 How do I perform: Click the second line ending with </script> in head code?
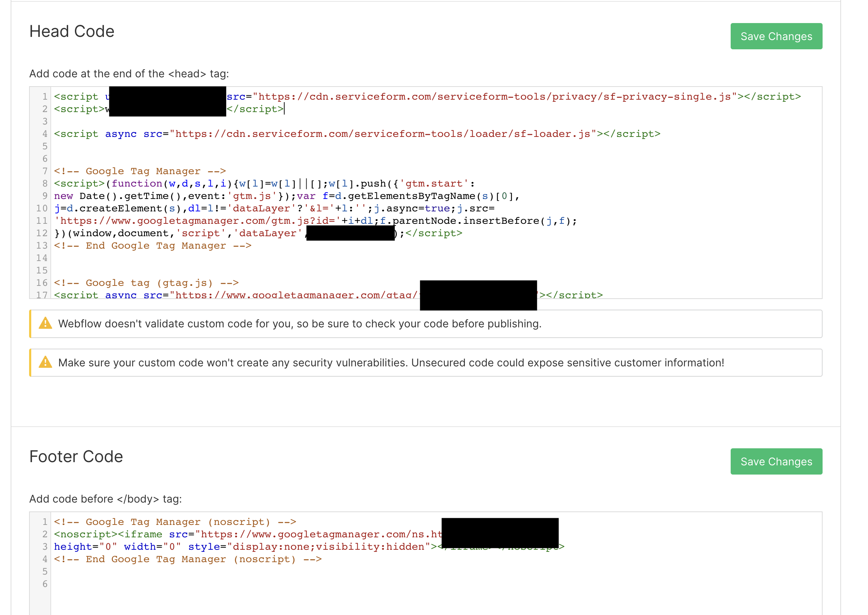pyautogui.click(x=169, y=109)
